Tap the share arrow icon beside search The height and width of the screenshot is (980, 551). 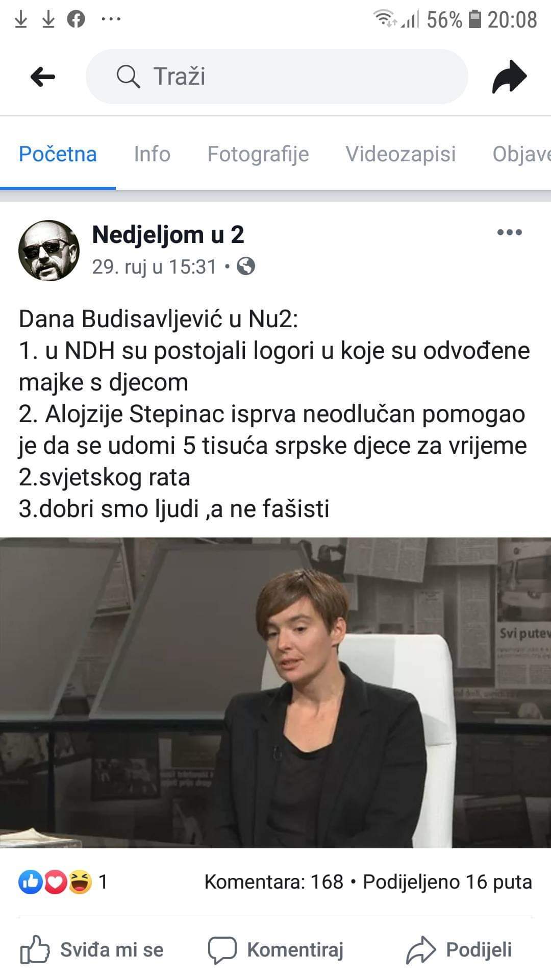(509, 77)
